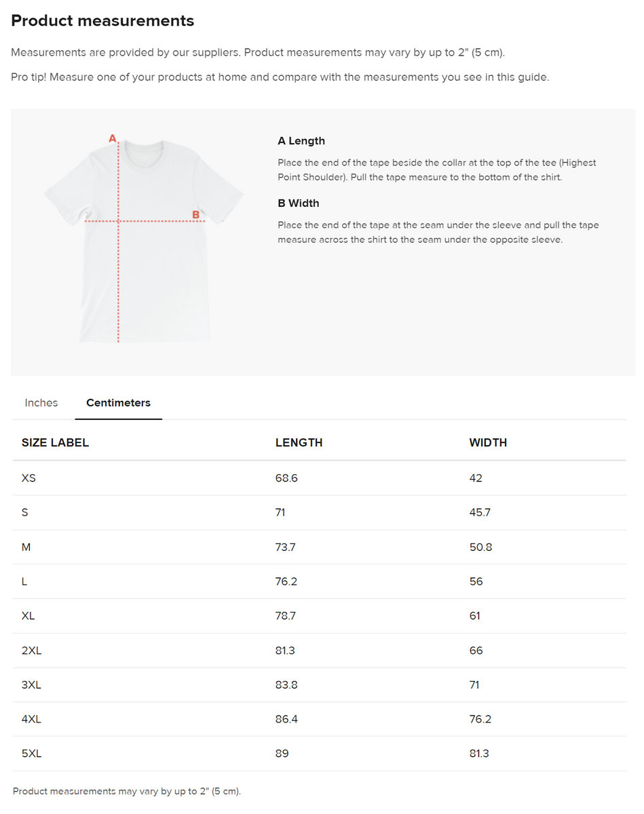The height and width of the screenshot is (814, 644).
Task: Click the LENGTH column header
Action: (x=299, y=443)
